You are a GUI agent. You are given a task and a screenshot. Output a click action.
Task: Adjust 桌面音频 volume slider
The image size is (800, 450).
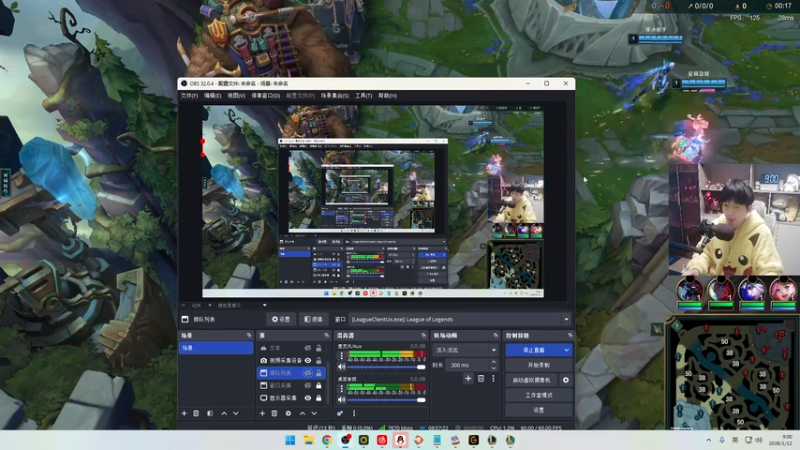point(386,399)
